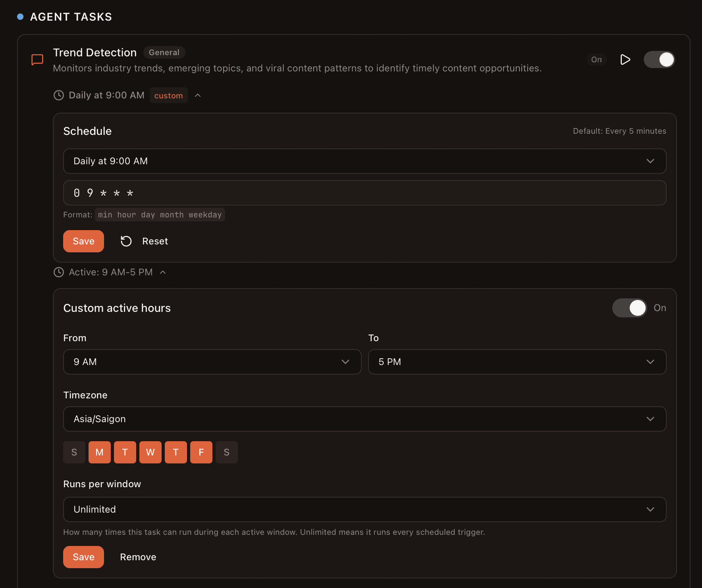
Task: Open the Daily at 9:00 AM schedule dropdown
Action: click(364, 161)
